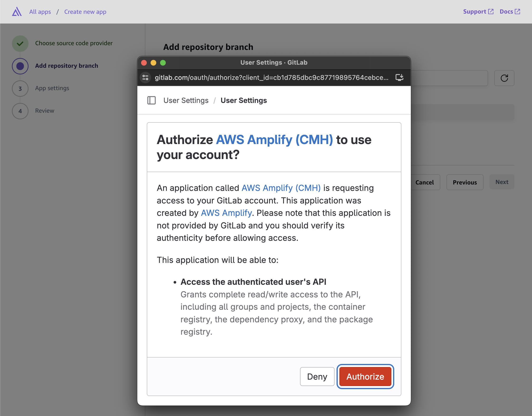Navigate to All apps breadcrumb

click(40, 11)
